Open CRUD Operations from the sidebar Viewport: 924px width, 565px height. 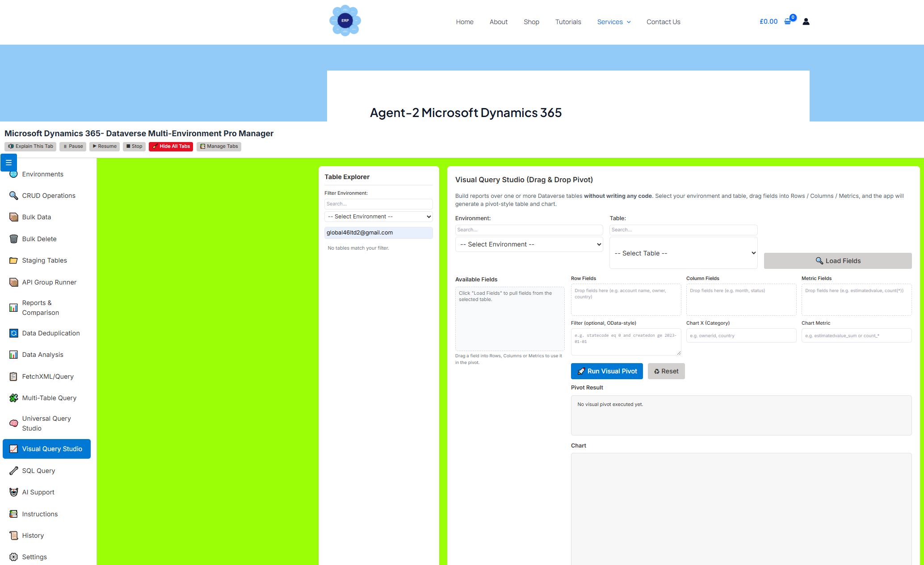tap(48, 196)
